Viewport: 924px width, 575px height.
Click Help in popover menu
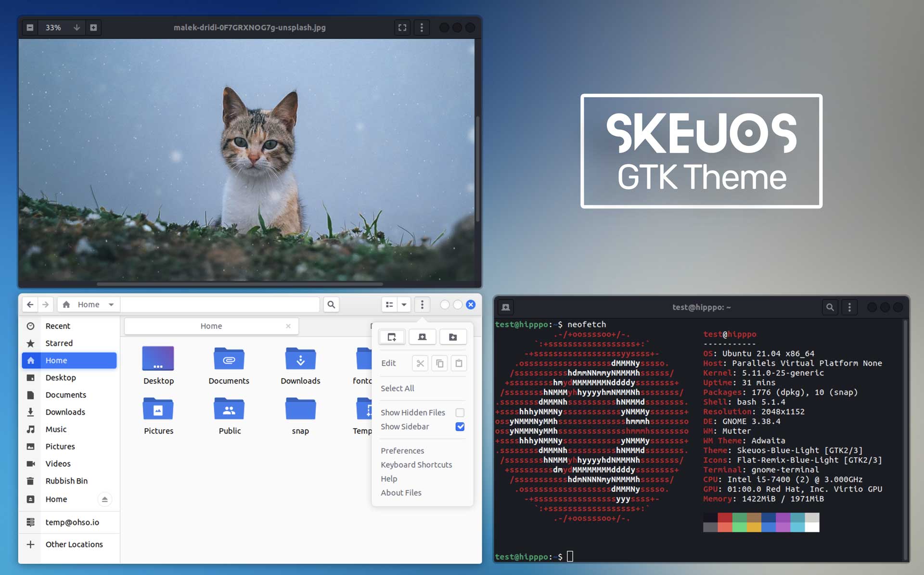coord(389,479)
